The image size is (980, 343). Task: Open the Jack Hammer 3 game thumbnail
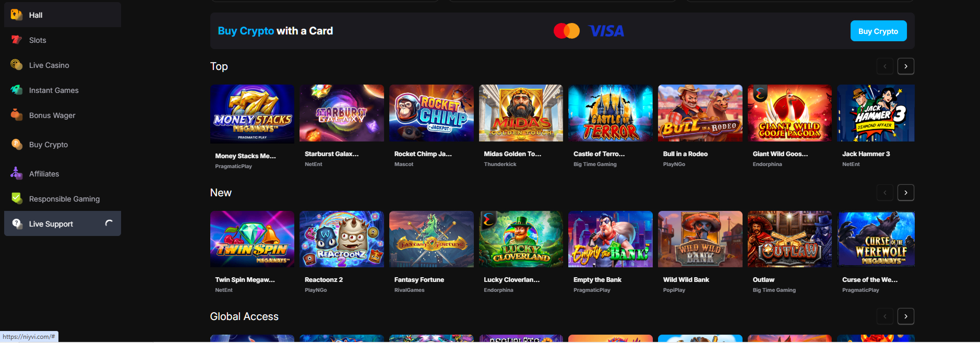click(x=876, y=113)
